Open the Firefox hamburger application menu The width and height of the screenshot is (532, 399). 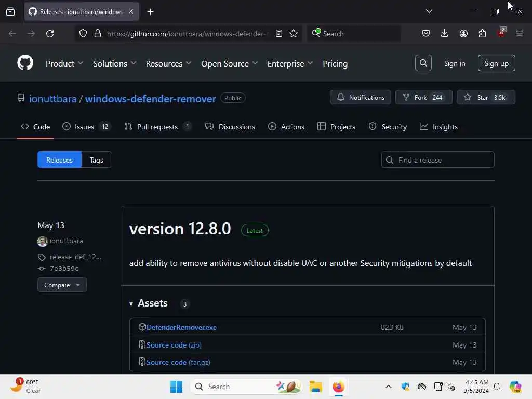click(520, 33)
